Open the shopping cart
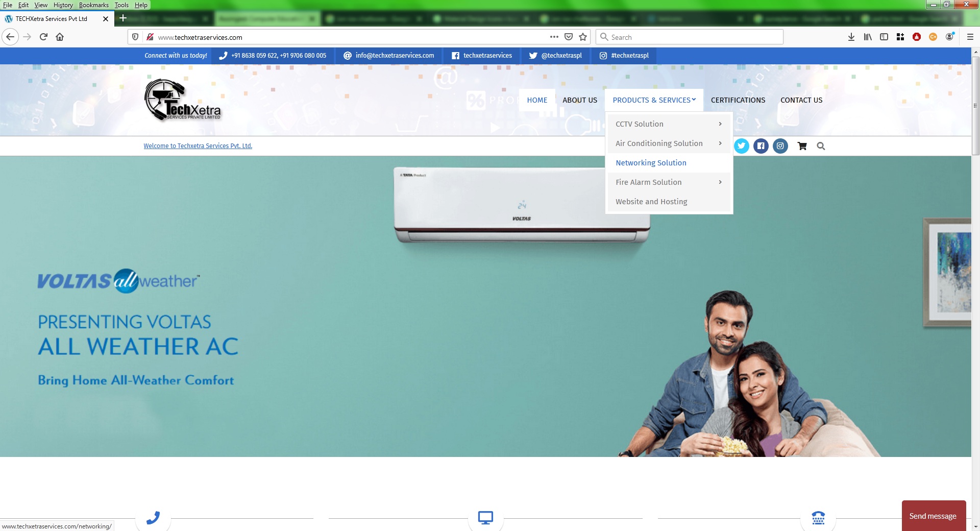The image size is (980, 531). (802, 146)
